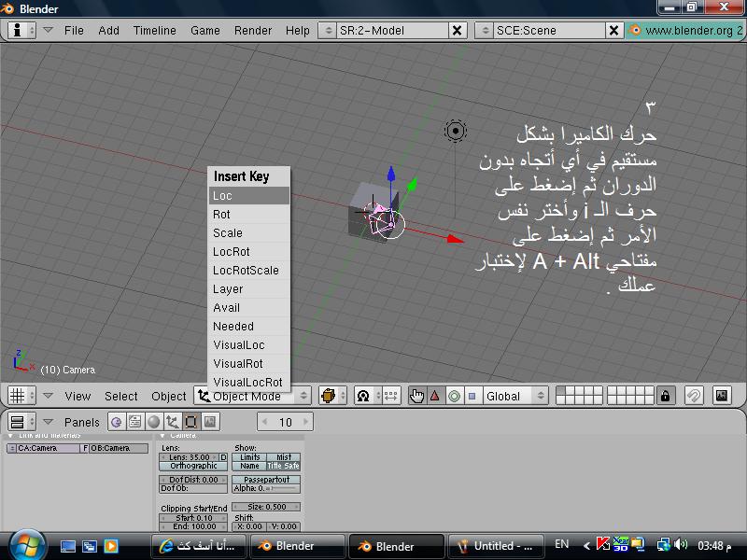747x560 pixels.
Task: Choose LocRotScale in Insert Key menu
Action: pos(249,270)
